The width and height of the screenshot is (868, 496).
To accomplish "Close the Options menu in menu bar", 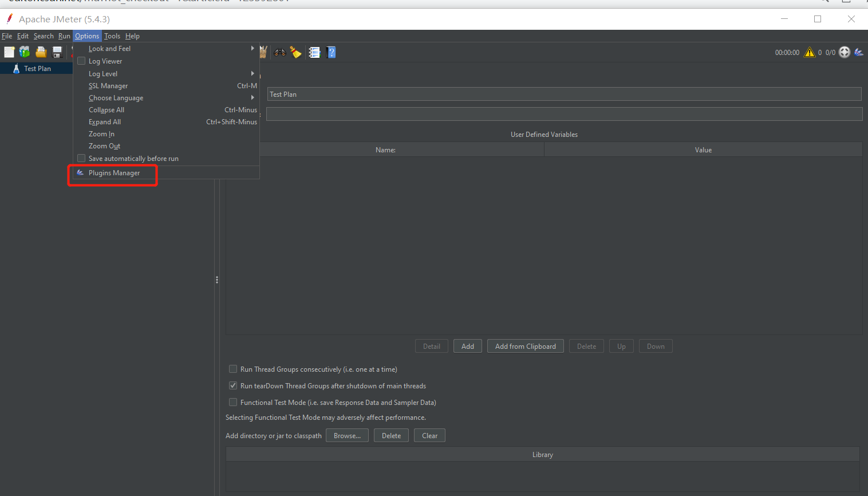I will pos(87,36).
